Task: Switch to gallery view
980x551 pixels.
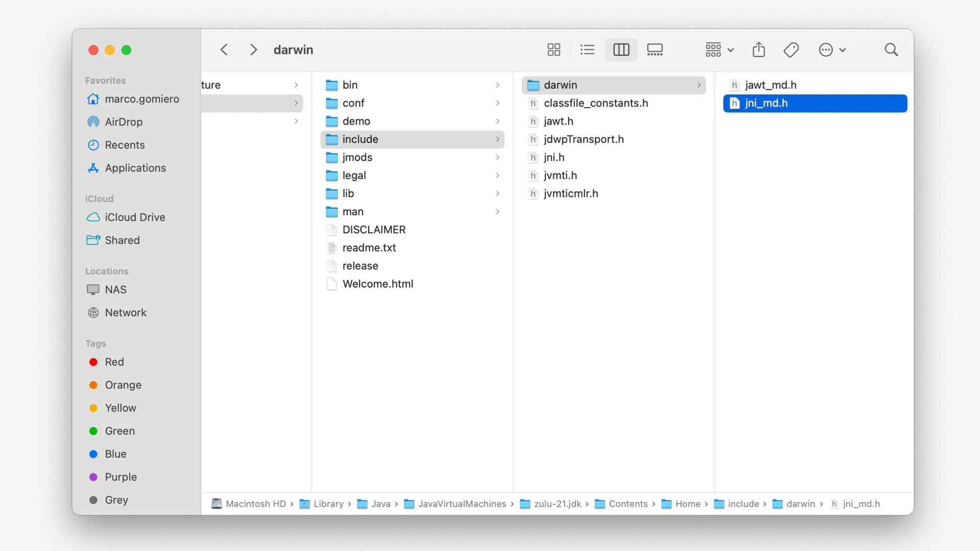Action: pos(654,49)
